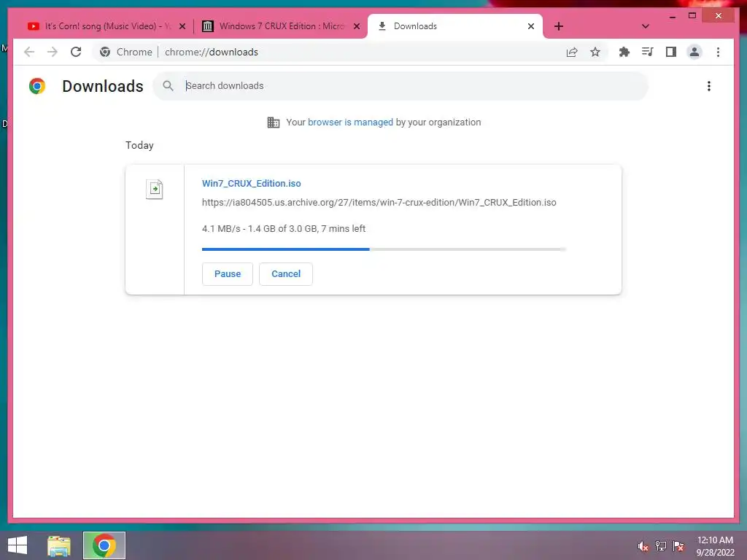The height and width of the screenshot is (560, 747).
Task: Cancel the ISO download
Action: [x=286, y=274]
